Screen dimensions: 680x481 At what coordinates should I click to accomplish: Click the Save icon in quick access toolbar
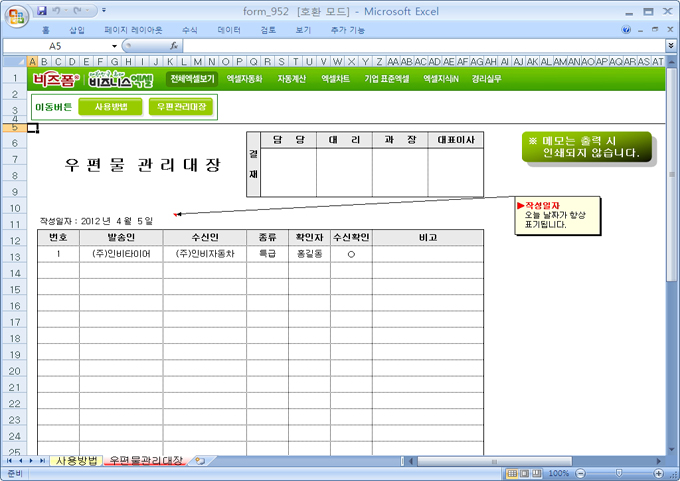[42, 10]
